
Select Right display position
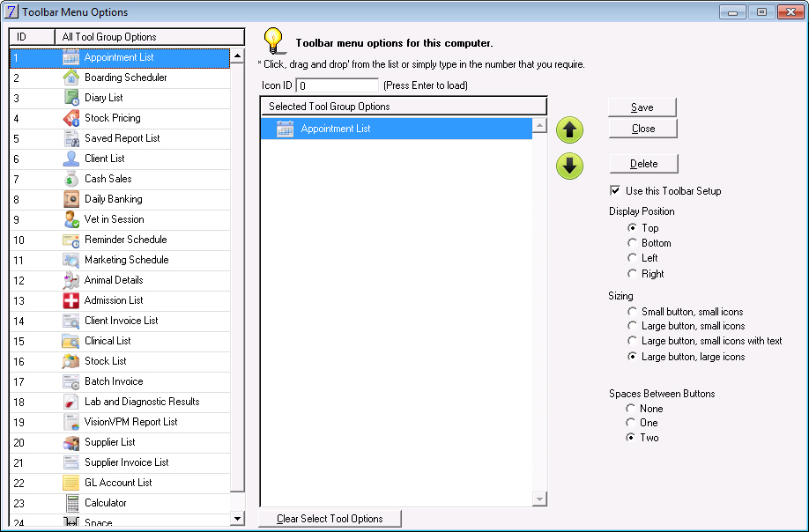click(x=632, y=274)
